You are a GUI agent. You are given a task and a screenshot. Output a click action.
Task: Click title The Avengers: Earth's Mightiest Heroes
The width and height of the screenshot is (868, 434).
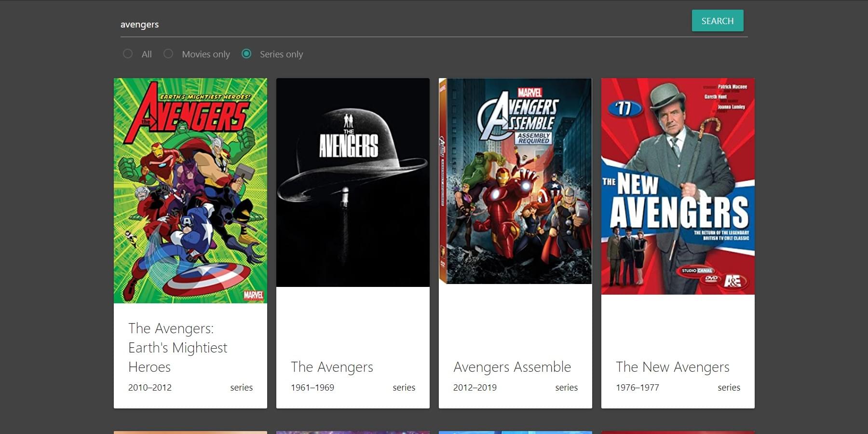coord(177,347)
